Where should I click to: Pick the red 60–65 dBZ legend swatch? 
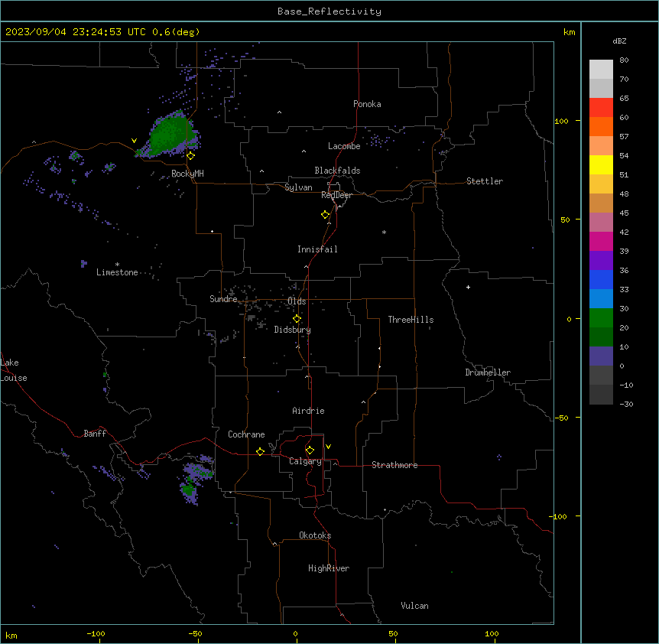click(601, 108)
